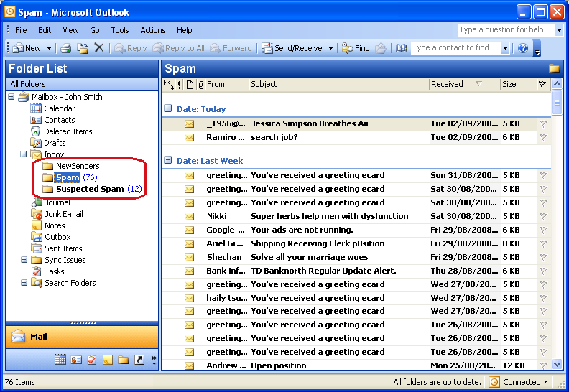This screenshot has width=569, height=392.
Task: Expand the Search Folders node
Action: (24, 282)
